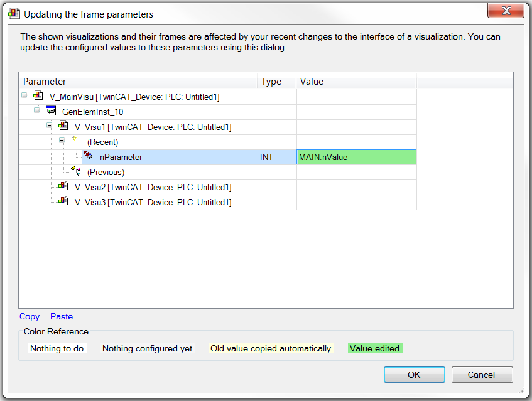Click the Paste link
This screenshot has height=401, width=532.
62,317
